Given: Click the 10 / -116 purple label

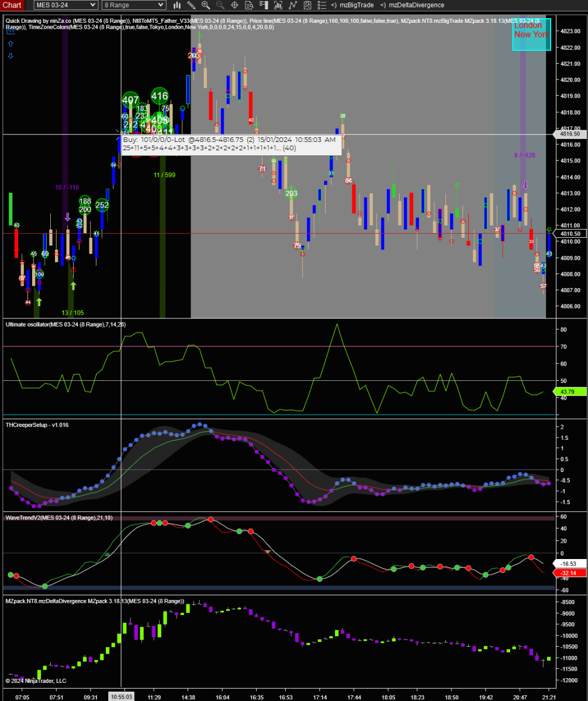Looking at the screenshot, I should point(67,188).
